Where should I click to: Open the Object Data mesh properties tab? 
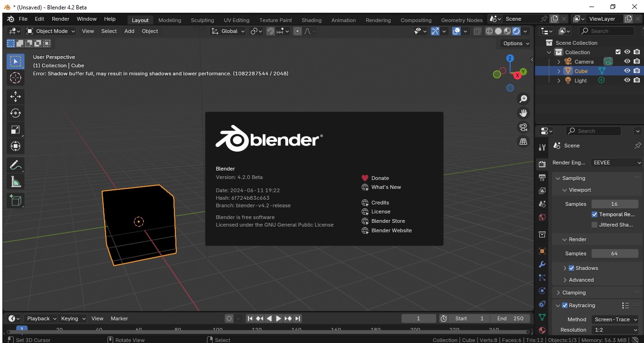coord(542,317)
